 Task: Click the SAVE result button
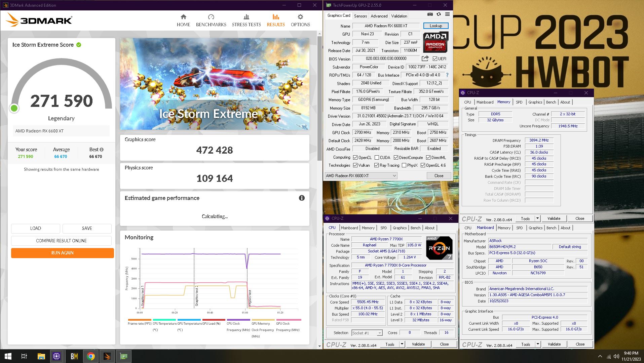[x=87, y=228]
